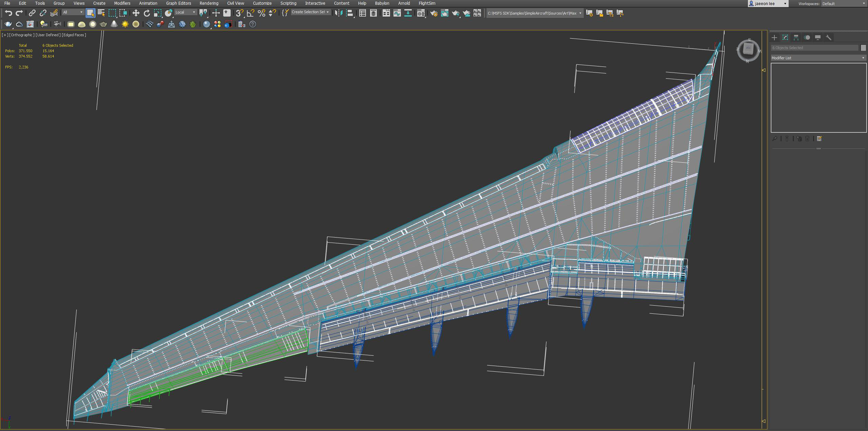Open the Hierarchy panel tab
Image resolution: width=868 pixels, height=431 pixels.
pos(796,38)
